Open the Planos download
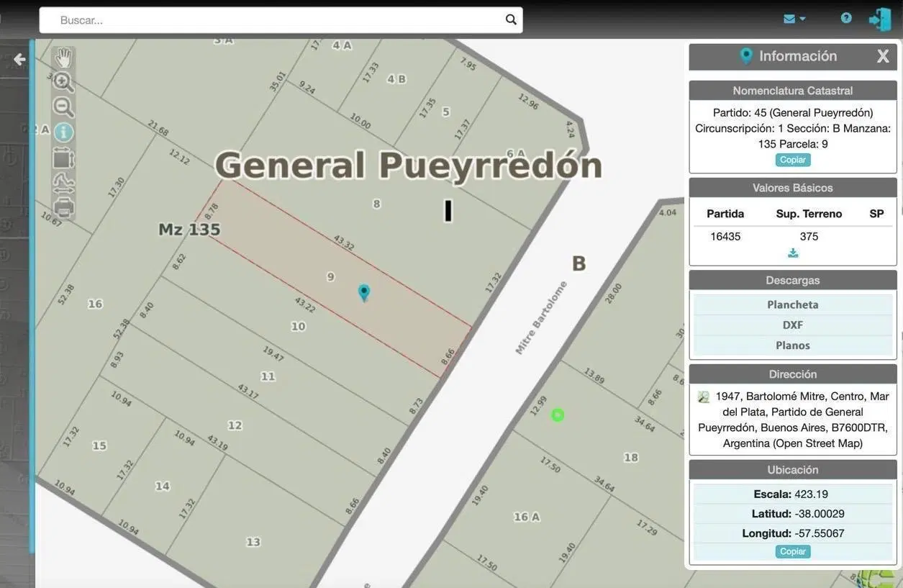The image size is (903, 588). coord(793,345)
